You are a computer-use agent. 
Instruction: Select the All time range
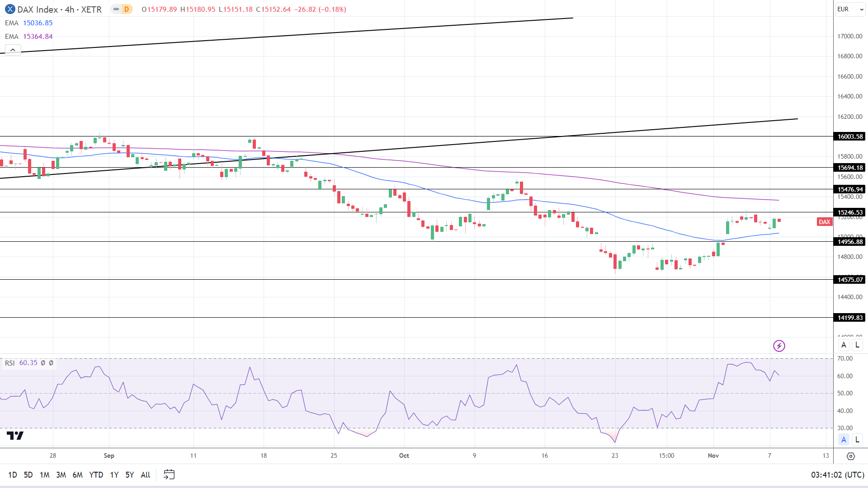146,475
